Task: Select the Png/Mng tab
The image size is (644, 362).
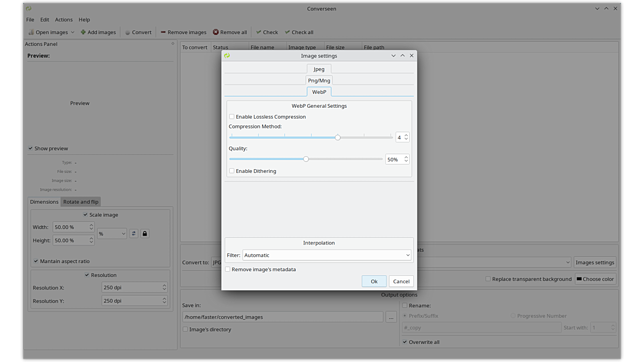Action: click(319, 80)
